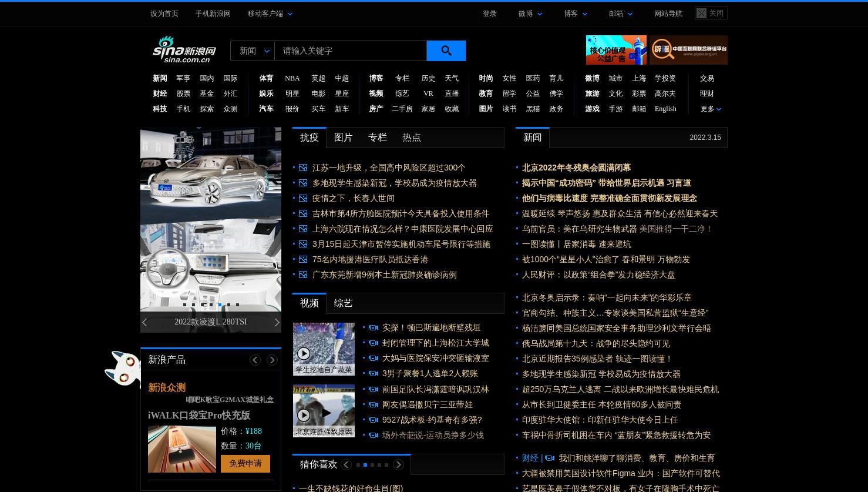The width and height of the screenshot is (868, 492).
Task: Click 设为首页 link
Action: 164,14
